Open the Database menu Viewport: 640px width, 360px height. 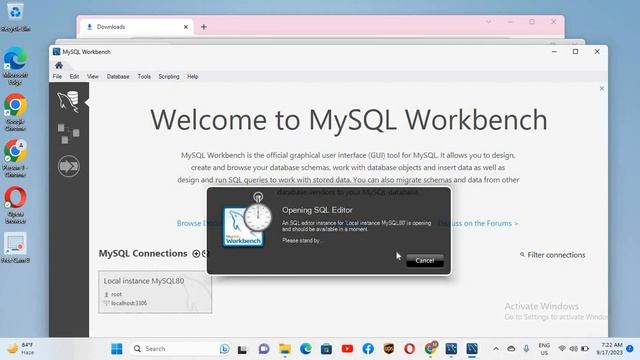pos(118,76)
